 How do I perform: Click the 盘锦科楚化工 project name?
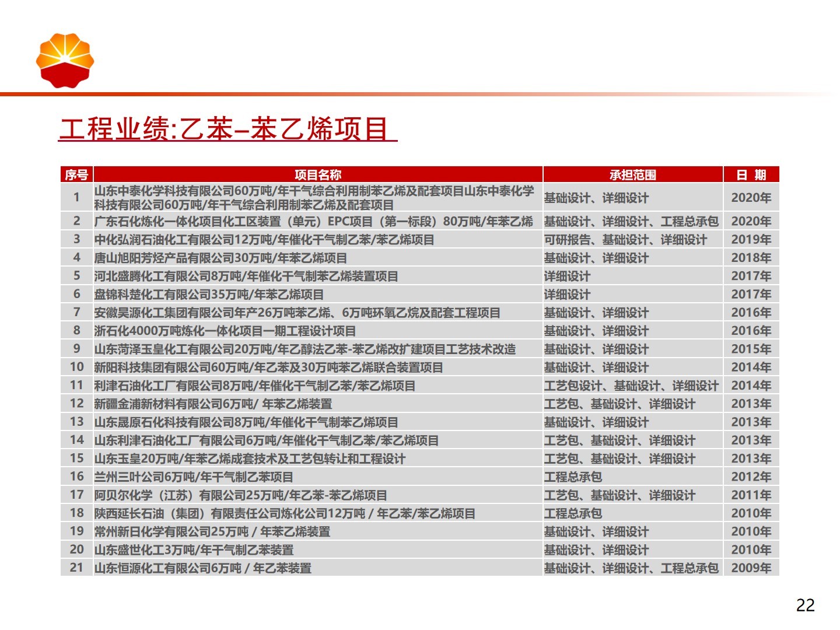point(209,295)
